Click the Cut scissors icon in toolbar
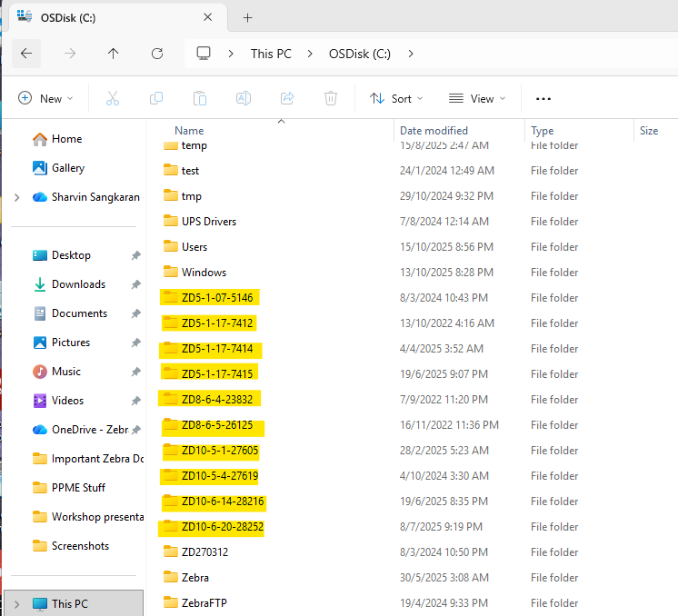 click(x=113, y=98)
